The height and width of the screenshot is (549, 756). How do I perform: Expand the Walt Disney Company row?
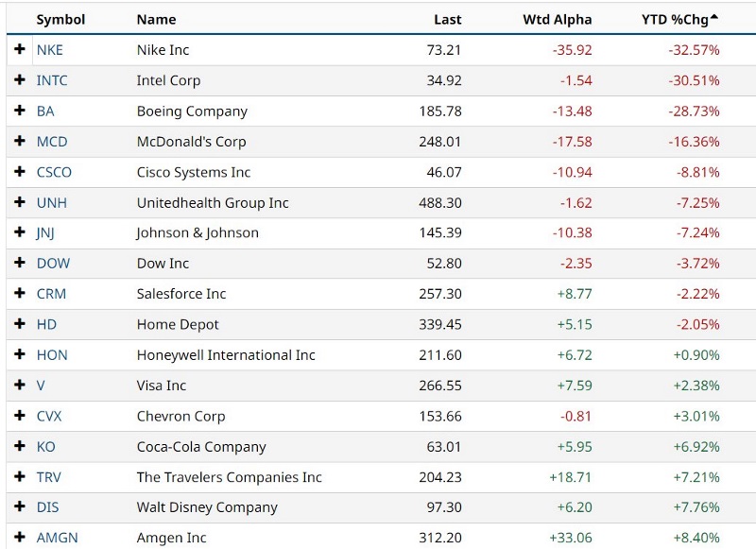pyautogui.click(x=22, y=507)
